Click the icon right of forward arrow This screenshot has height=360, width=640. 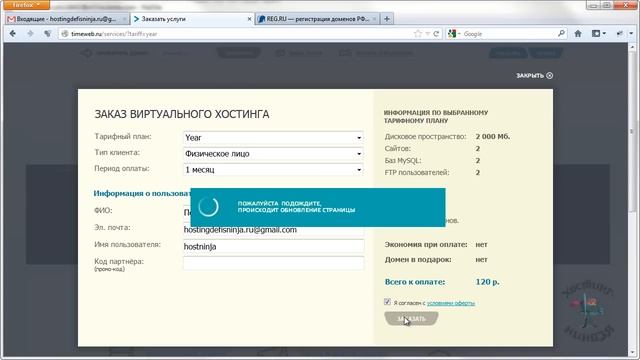click(x=48, y=34)
